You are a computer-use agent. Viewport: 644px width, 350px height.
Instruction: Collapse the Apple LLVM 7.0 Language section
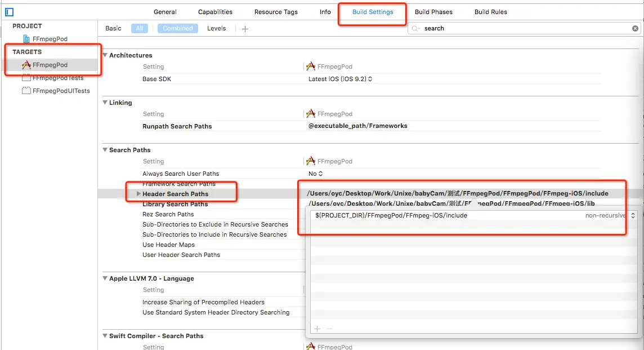[105, 278]
